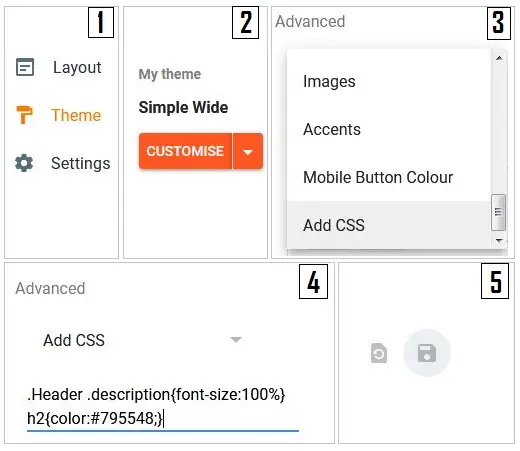Choose Images from the Advanced list
This screenshot has width=520, height=451.
(329, 82)
